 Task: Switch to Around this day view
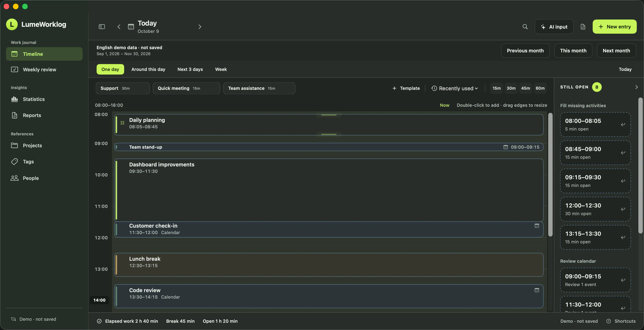click(x=148, y=69)
